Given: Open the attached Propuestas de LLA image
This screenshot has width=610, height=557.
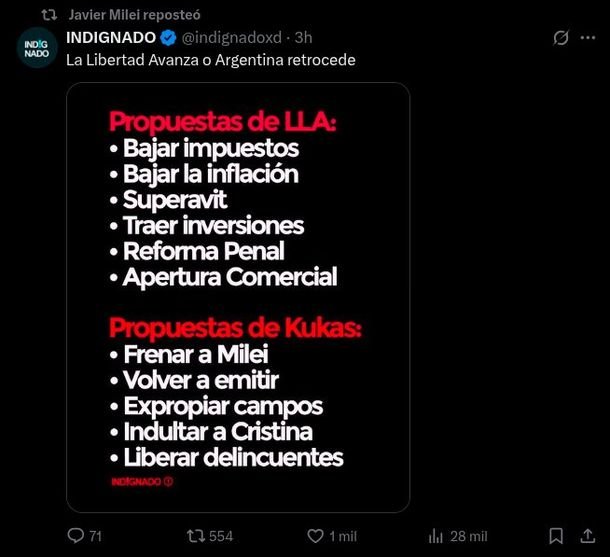Looking at the screenshot, I should (x=238, y=297).
